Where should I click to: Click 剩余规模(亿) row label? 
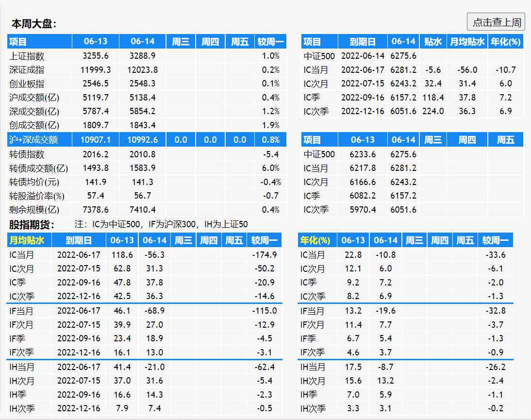(x=34, y=210)
